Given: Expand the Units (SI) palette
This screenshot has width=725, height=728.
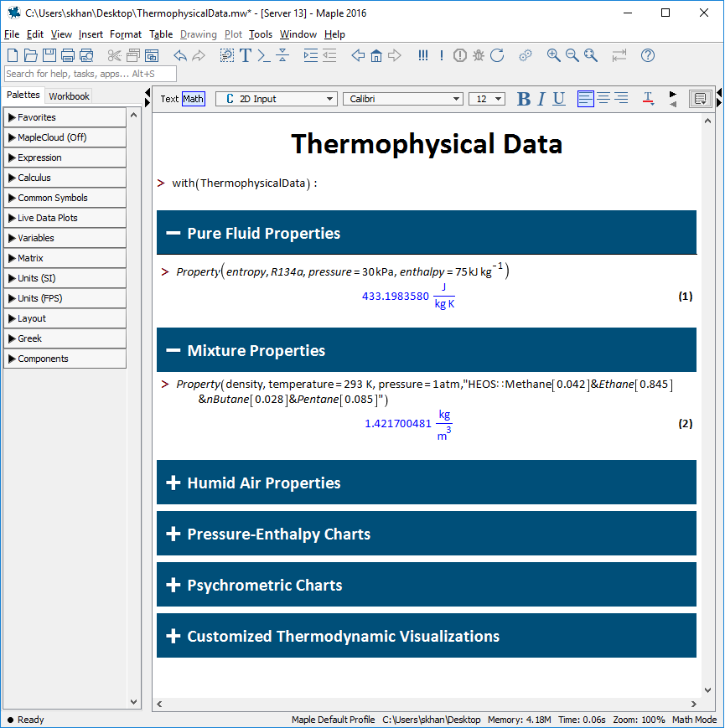Looking at the screenshot, I should click(x=65, y=278).
